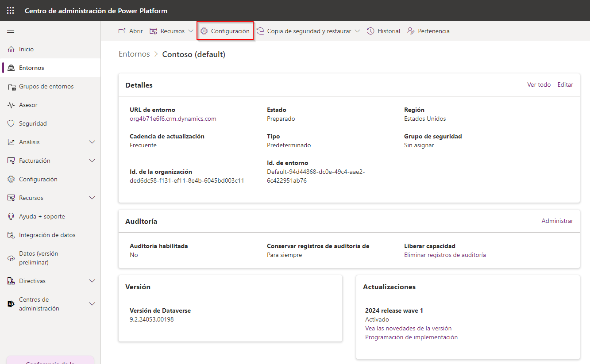Click the Entornos globe icon
Viewport: 590px width, 364px height.
pos(11,68)
